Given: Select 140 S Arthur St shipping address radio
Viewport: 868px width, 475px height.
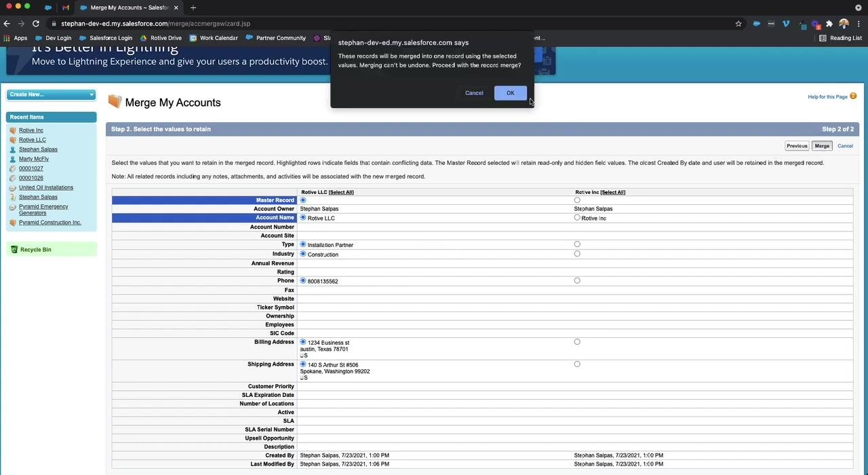Looking at the screenshot, I should coord(303,364).
